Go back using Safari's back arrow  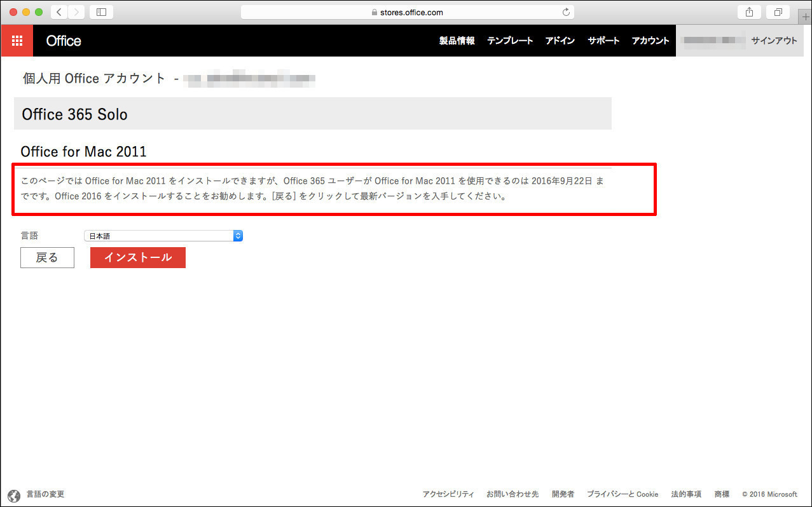[x=58, y=12]
